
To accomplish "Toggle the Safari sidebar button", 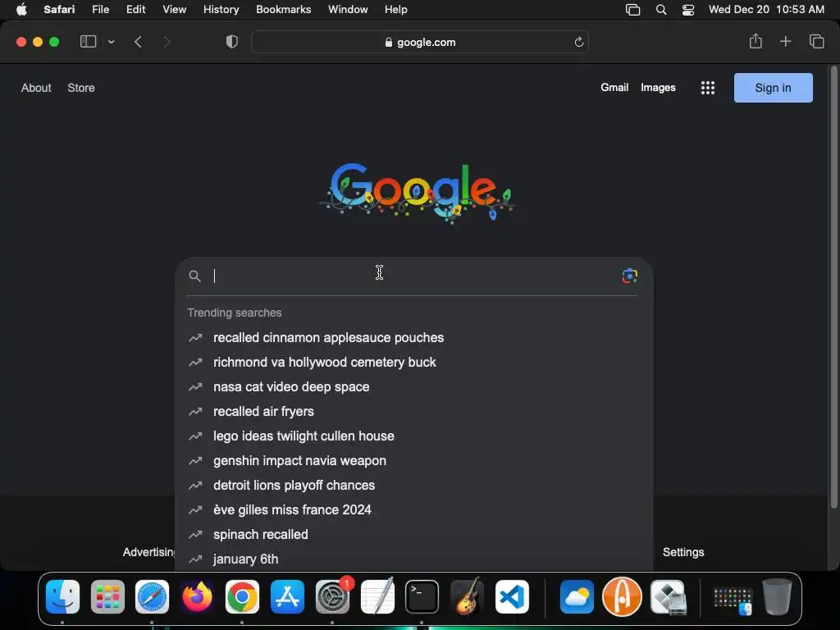I will click(x=88, y=42).
